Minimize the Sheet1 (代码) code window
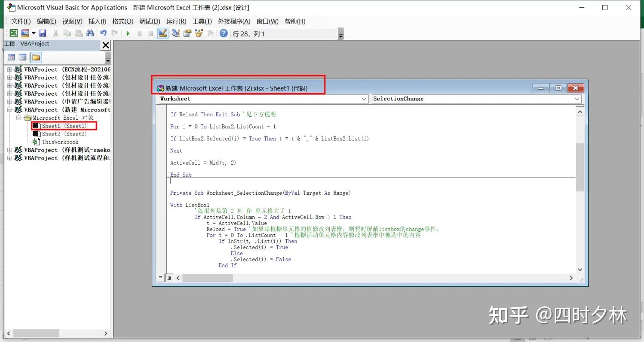 click(x=541, y=88)
